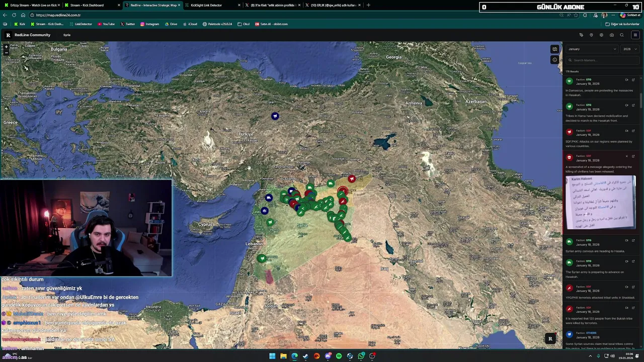This screenshot has width=644, height=362.
Task: Open external link on Damascus protest entry
Action: (x=633, y=80)
